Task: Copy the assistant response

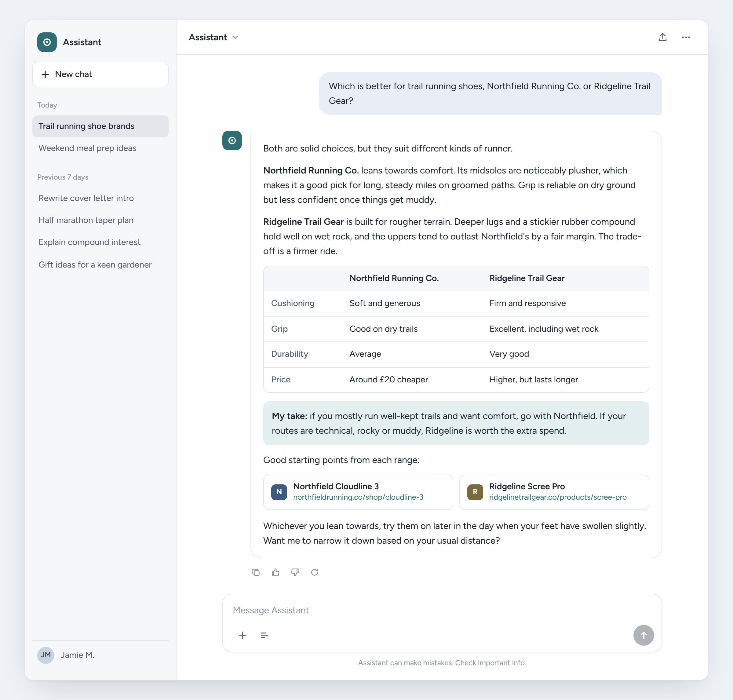Action: (256, 572)
